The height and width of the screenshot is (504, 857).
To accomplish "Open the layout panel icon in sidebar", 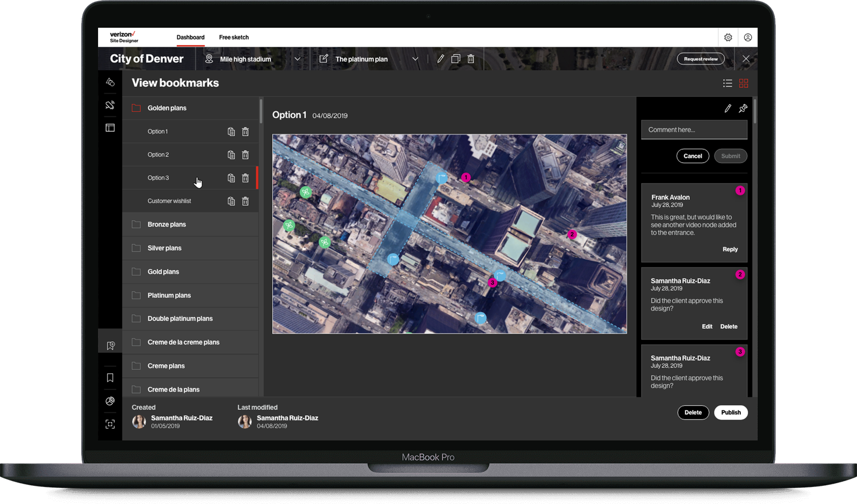I will 110,127.
